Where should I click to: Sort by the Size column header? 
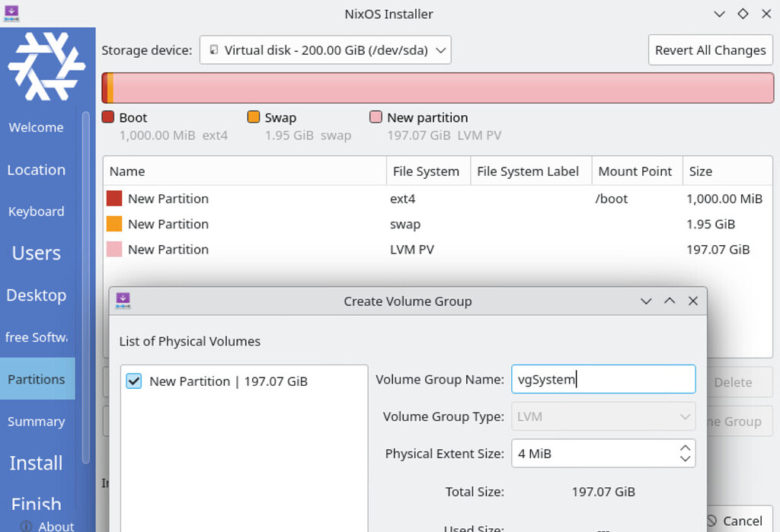click(727, 171)
